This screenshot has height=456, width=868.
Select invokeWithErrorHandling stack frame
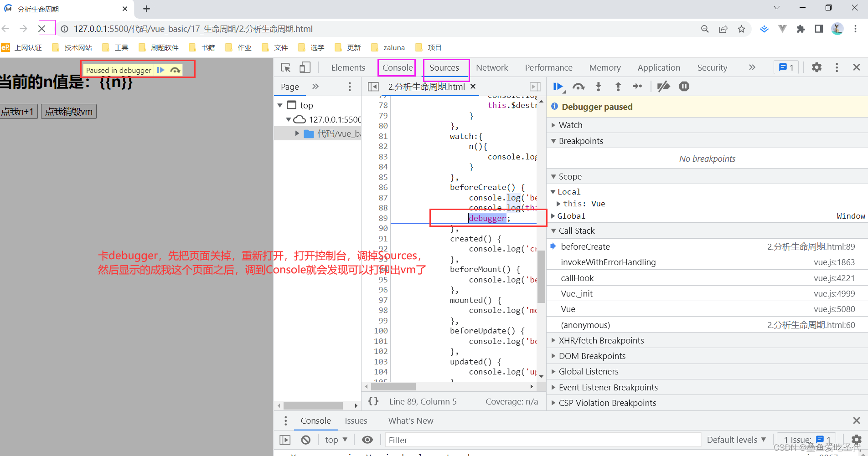707,262
